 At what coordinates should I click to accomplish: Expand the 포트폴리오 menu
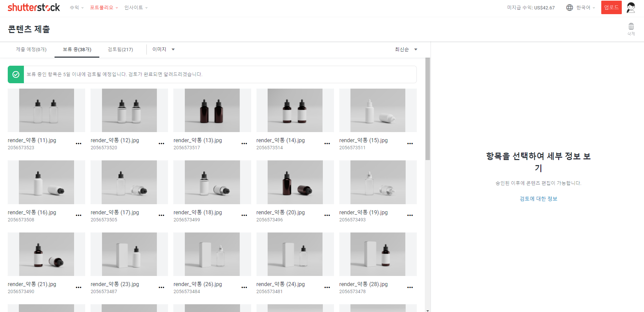pos(104,7)
